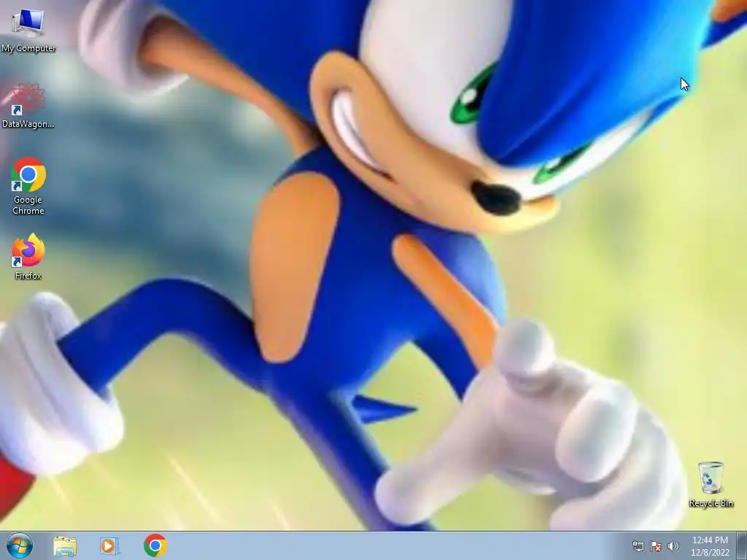This screenshot has width=747, height=560.
Task: Open Windows Explorer from the taskbar
Action: point(65,546)
